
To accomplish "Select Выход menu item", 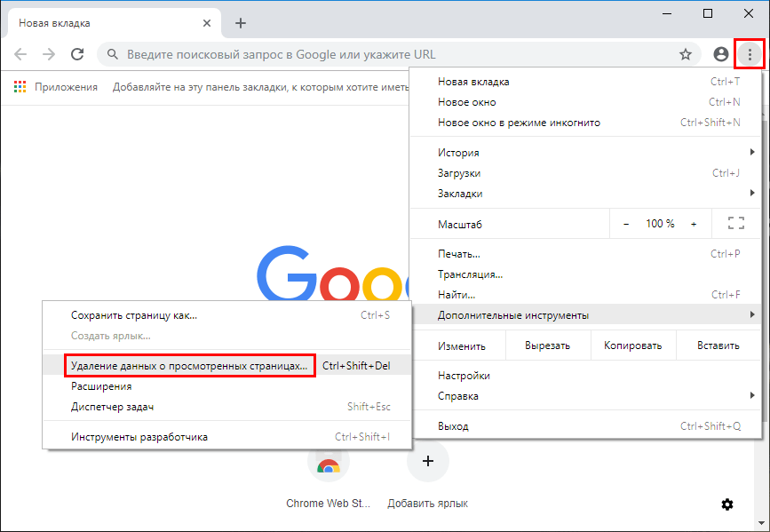I will click(x=585, y=426).
